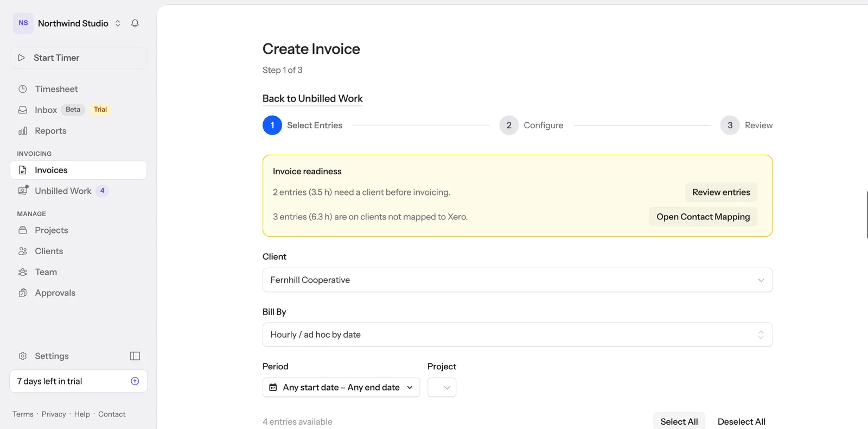The width and height of the screenshot is (868, 429).
Task: Open the Privacy link in the footer
Action: (x=54, y=414)
